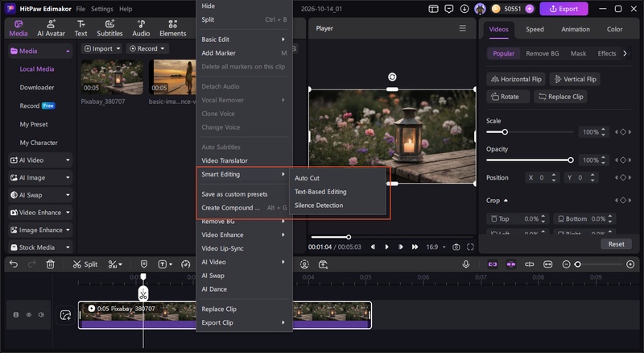Choose Auto Cut from the Smart Editing submenu
Viewport: 644px width, 353px height.
point(307,178)
